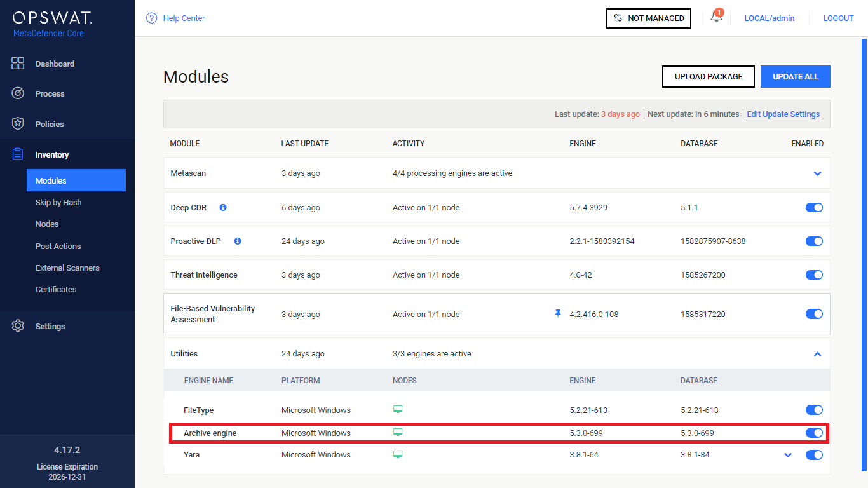Open the Help Center link
The width and height of the screenshot is (868, 488).
pos(184,18)
